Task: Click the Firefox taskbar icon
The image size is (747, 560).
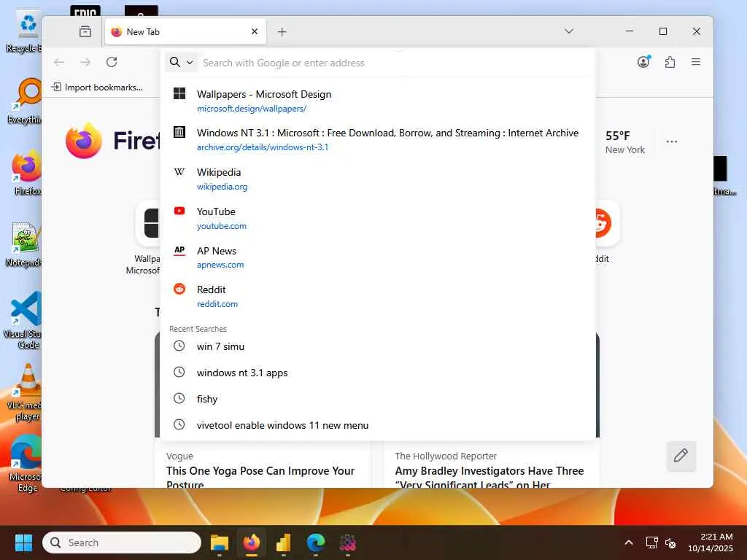Action: pyautogui.click(x=252, y=542)
